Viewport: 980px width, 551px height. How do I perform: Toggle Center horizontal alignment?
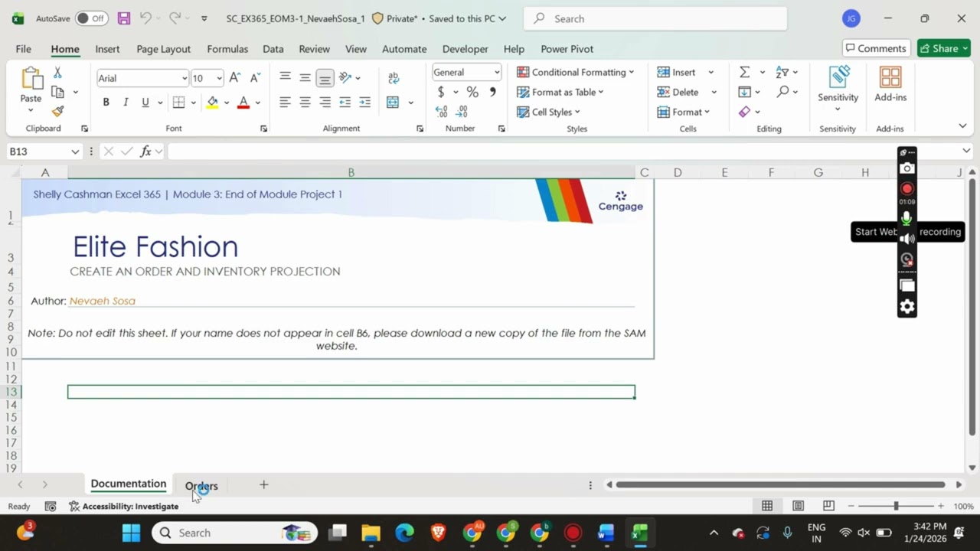pos(305,102)
